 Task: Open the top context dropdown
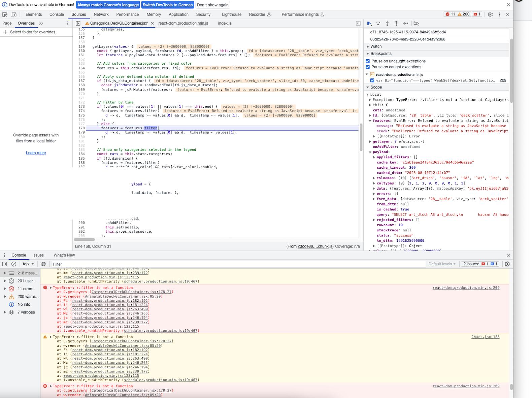[x=28, y=264]
